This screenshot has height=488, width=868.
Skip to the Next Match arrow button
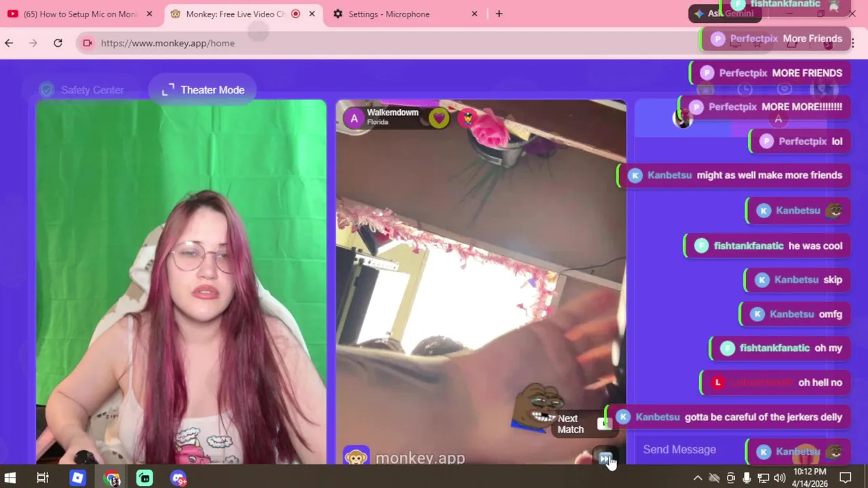[x=606, y=459]
